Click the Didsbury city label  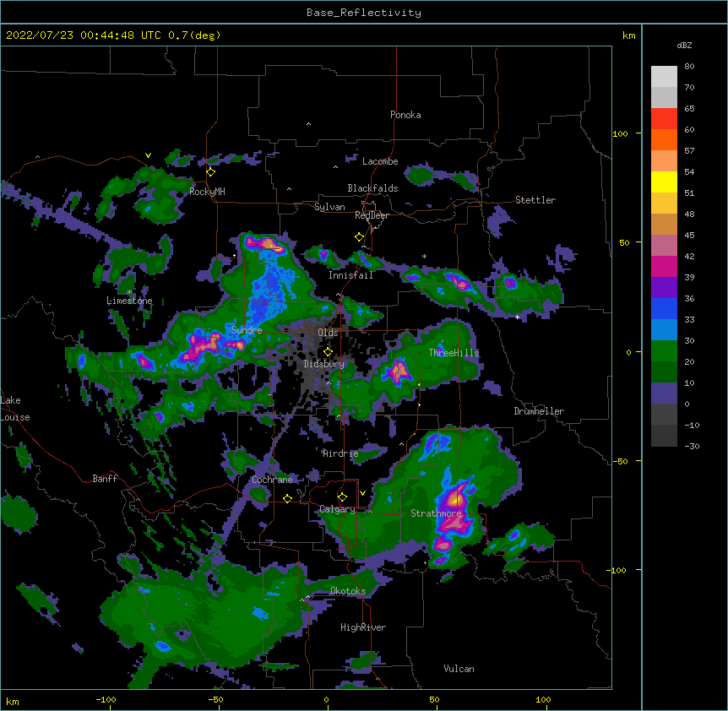[323, 364]
